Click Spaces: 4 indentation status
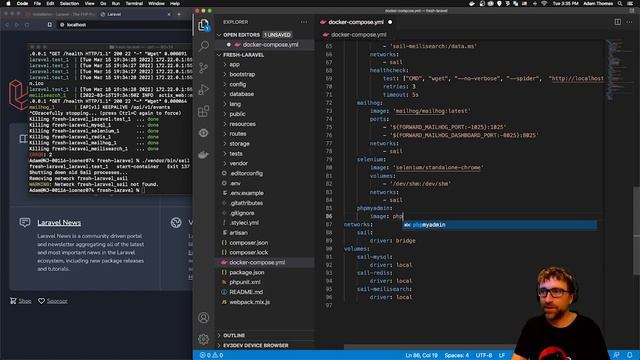Screen dimensions: 640x360 point(457,355)
